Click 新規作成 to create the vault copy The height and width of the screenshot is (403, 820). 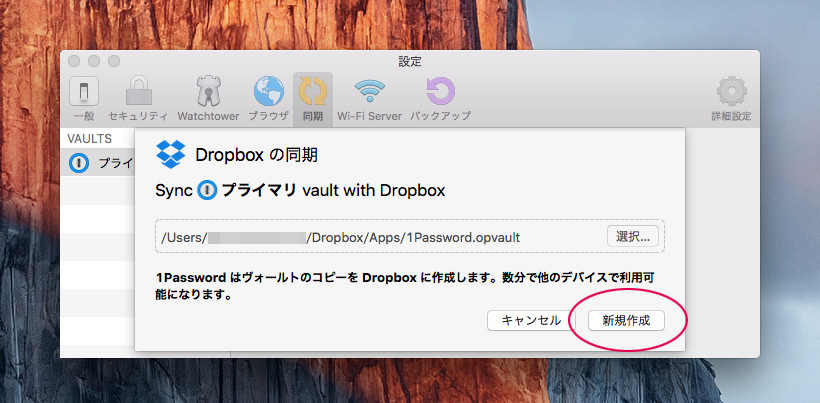click(626, 320)
